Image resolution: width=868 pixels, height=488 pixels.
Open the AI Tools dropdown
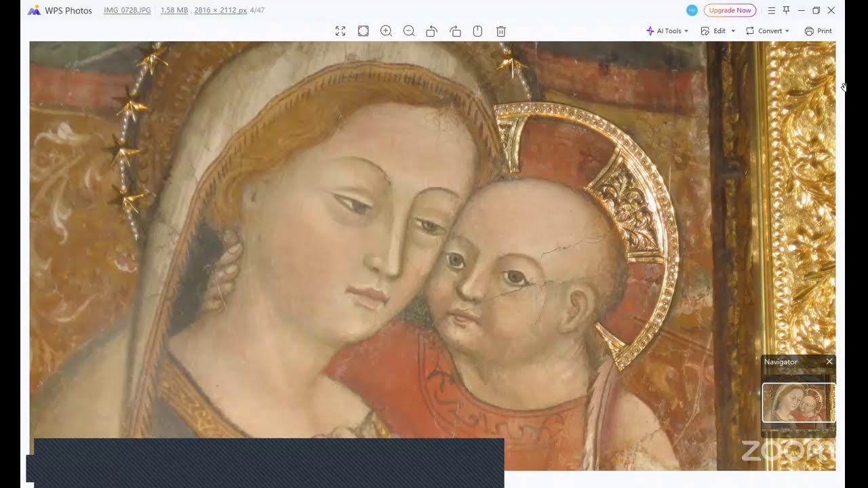coord(667,31)
